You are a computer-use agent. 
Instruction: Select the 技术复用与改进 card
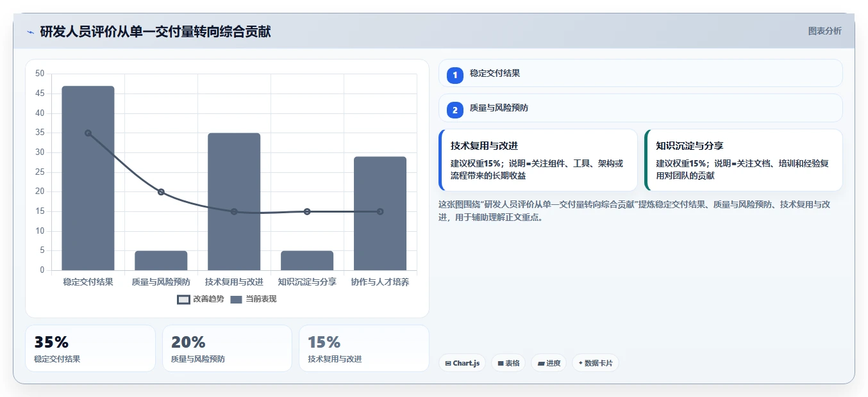point(538,160)
